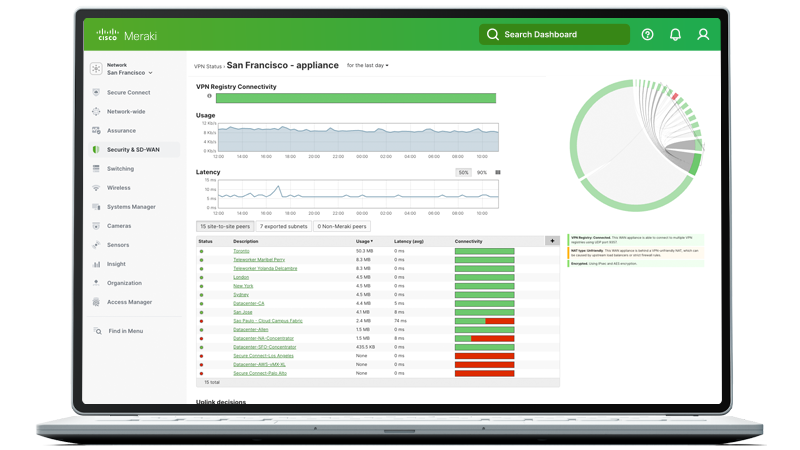Screen dimensions: 800x450
Task: Open the New York peer link
Action: pos(243,286)
